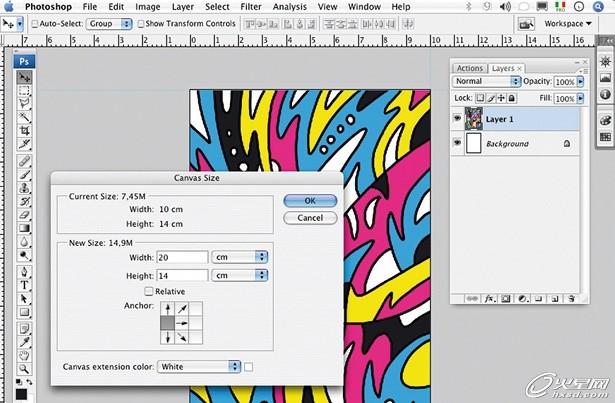
Task: Open the Info panel icon in dock
Action: [605, 95]
